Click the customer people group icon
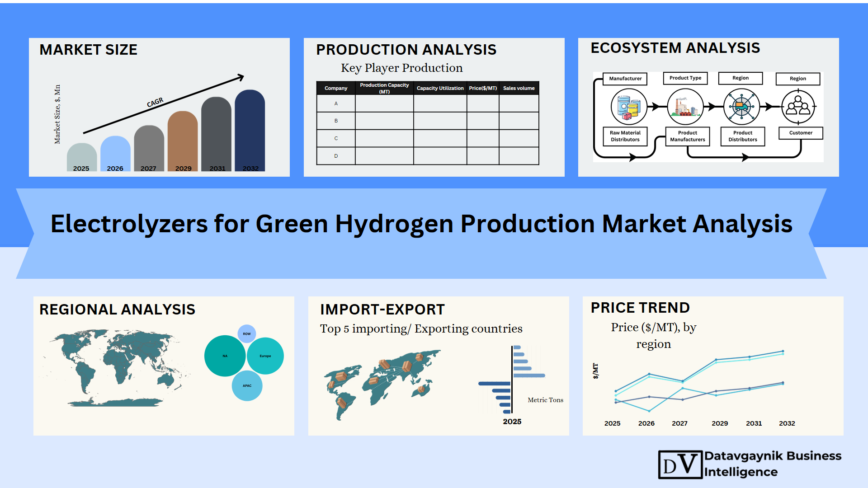This screenshot has height=488, width=868. (x=798, y=107)
